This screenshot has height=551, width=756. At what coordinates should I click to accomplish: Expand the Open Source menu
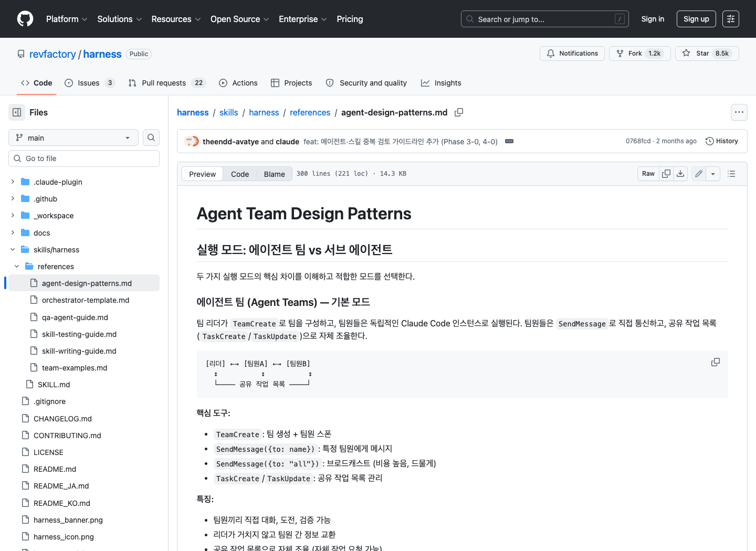pyautogui.click(x=239, y=19)
